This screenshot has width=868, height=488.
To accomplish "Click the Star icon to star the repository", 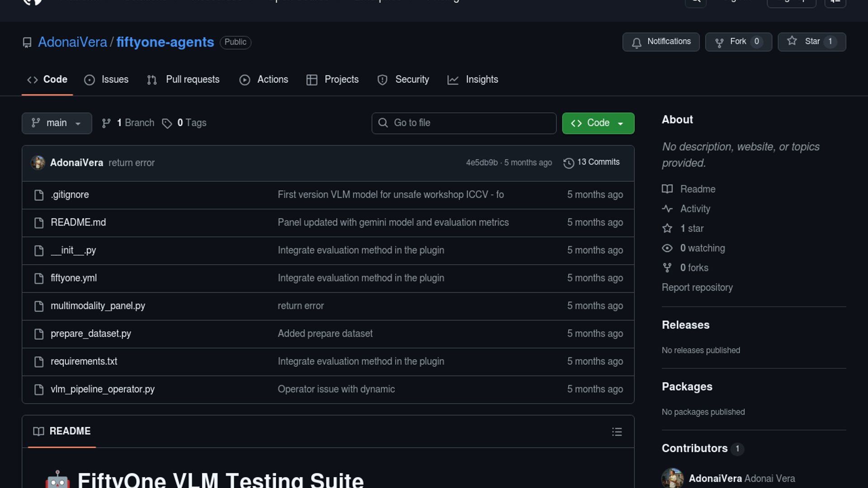I will [792, 41].
